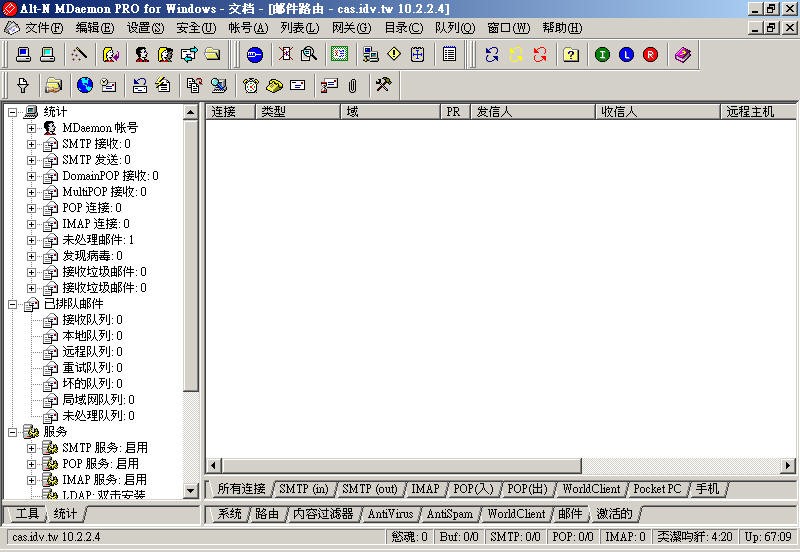Click the crossed-out document icon

click(x=286, y=54)
